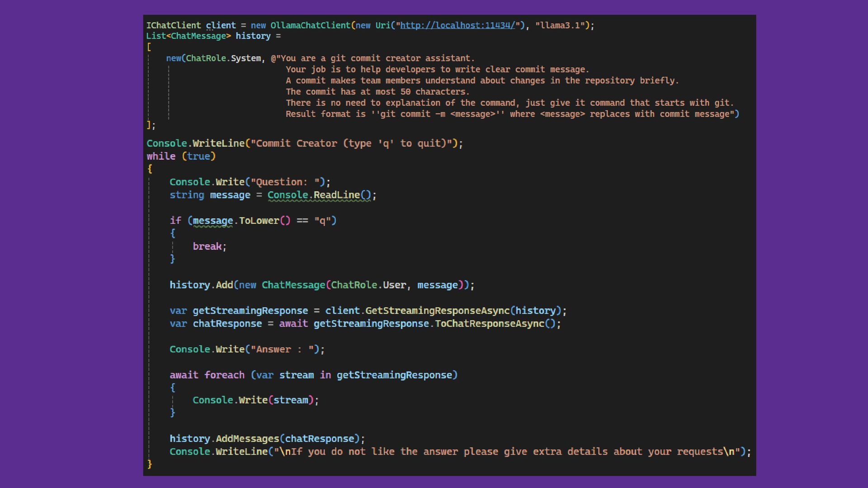Click the closing brace of while loop

tap(150, 464)
